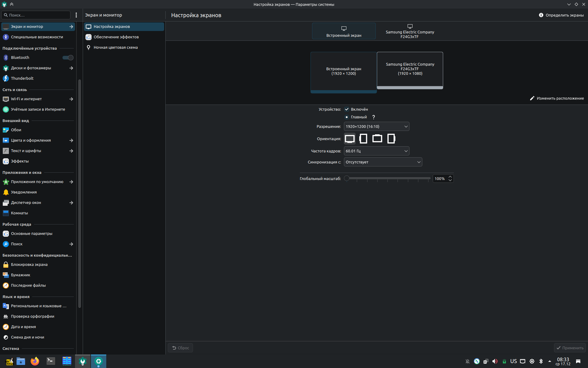Click the Сброс reset button
The width and height of the screenshot is (588, 368).
pos(180,348)
